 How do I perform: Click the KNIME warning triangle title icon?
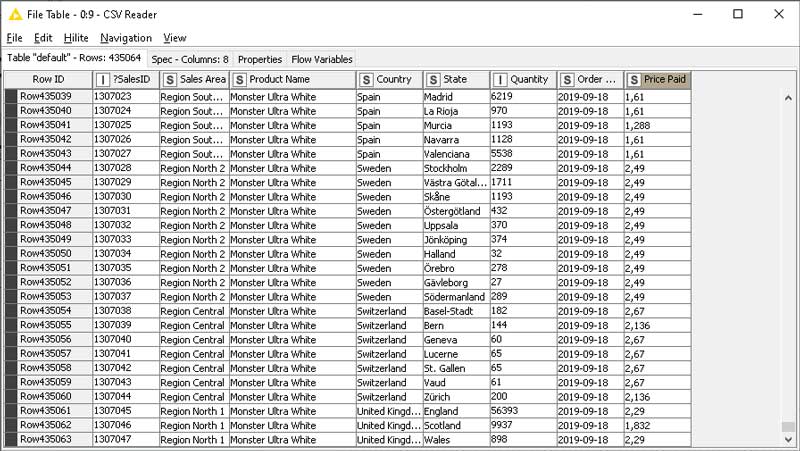click(x=15, y=14)
